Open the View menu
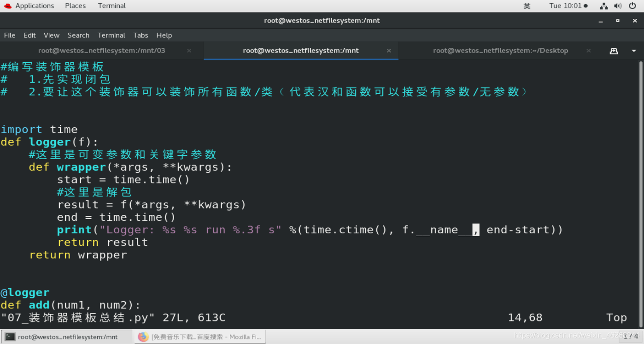The width and height of the screenshot is (644, 344). [x=52, y=35]
